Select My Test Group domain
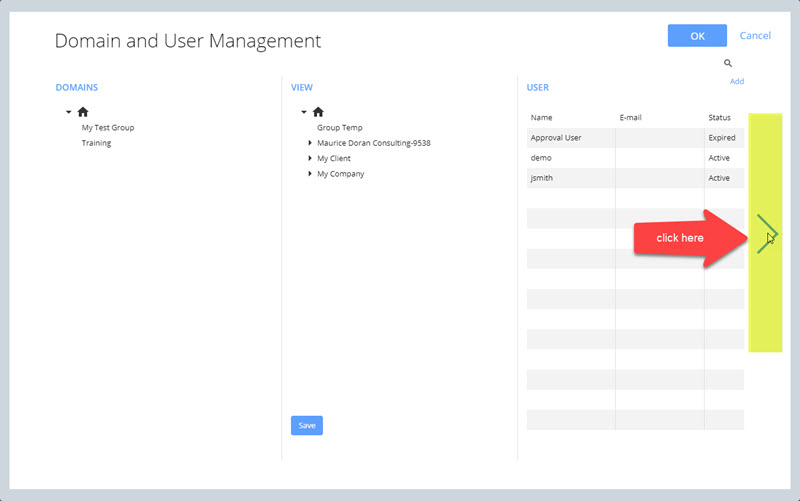Viewport: 800px width, 501px height. (108, 128)
